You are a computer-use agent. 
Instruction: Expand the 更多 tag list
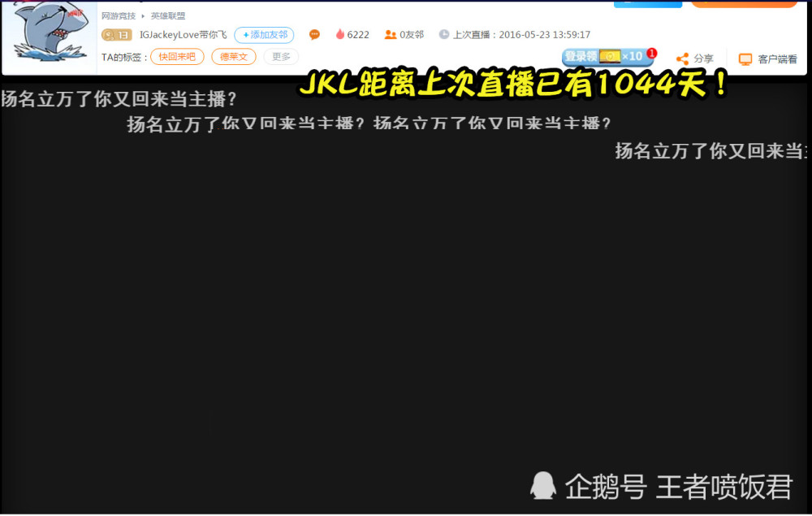point(280,56)
